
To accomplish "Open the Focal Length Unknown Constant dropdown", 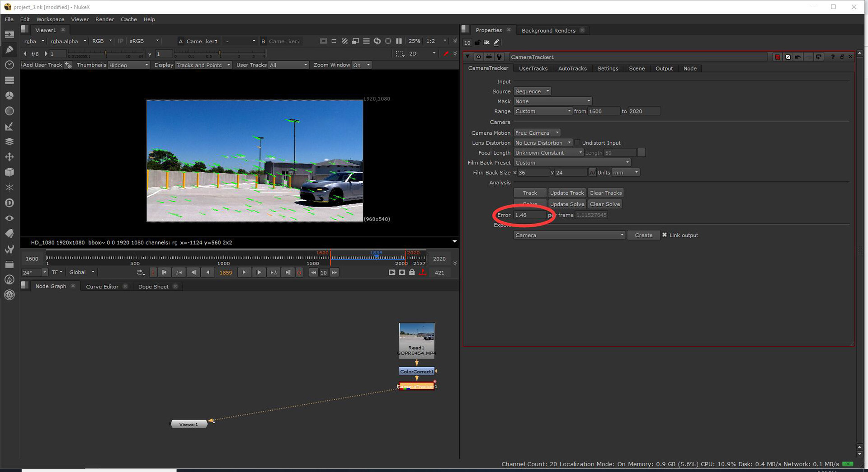I will 549,153.
